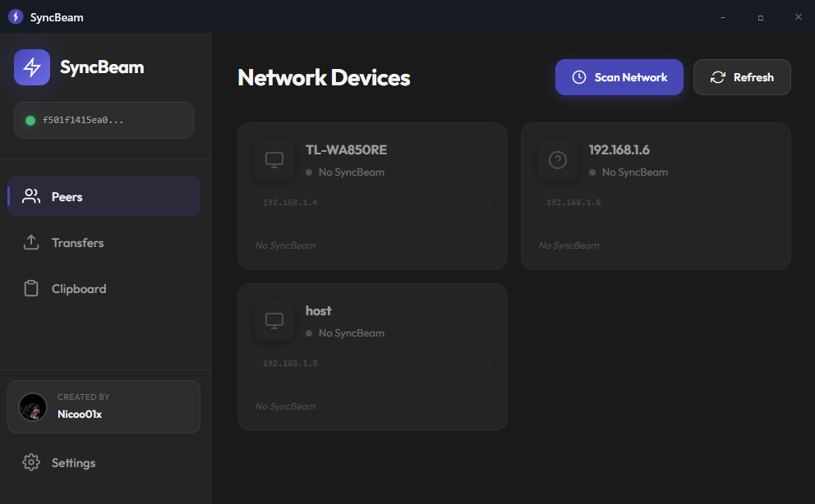Image resolution: width=815 pixels, height=504 pixels.
Task: Open Settings via the gear icon
Action: click(30, 462)
